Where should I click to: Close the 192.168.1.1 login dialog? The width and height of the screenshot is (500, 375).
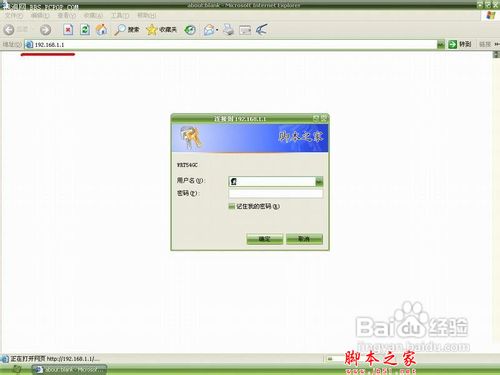(x=324, y=118)
